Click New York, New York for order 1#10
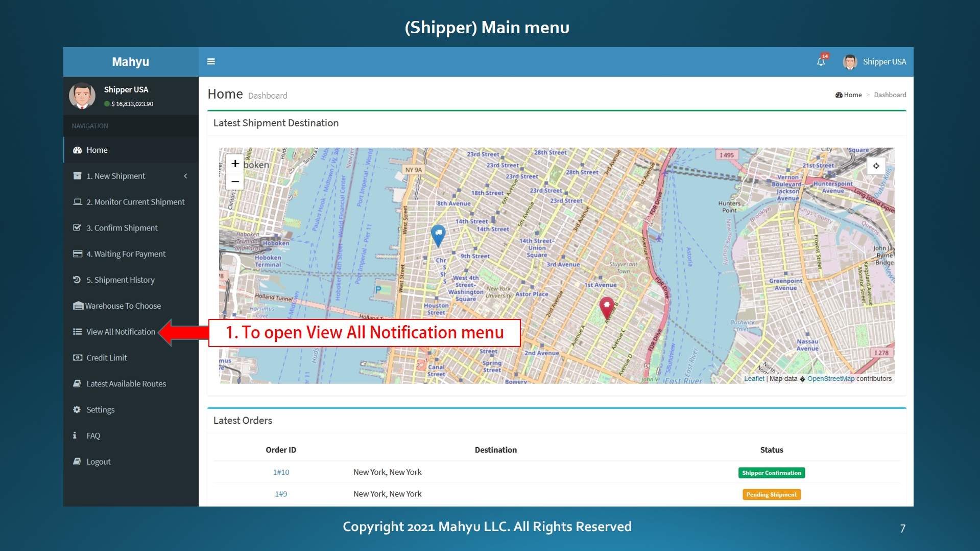This screenshot has width=980, height=551. [388, 472]
